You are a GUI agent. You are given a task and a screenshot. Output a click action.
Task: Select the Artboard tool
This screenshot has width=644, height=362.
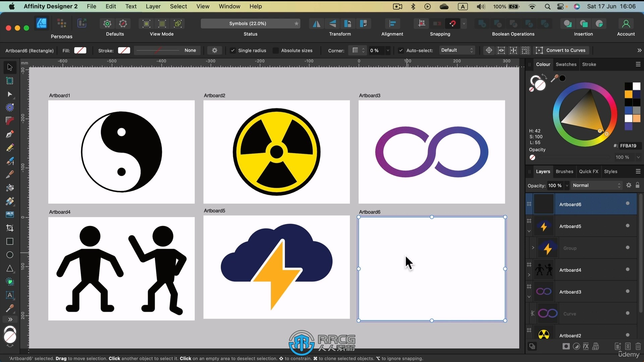10,81
